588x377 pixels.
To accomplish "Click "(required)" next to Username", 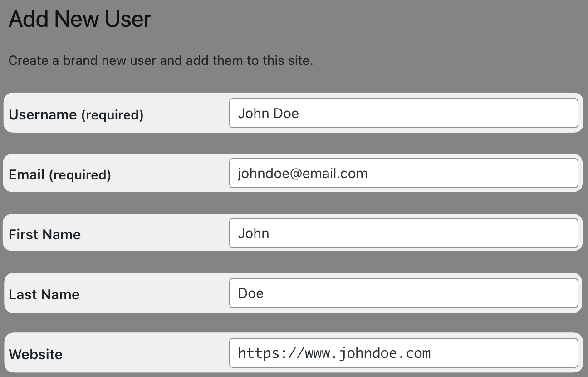I will tap(112, 115).
